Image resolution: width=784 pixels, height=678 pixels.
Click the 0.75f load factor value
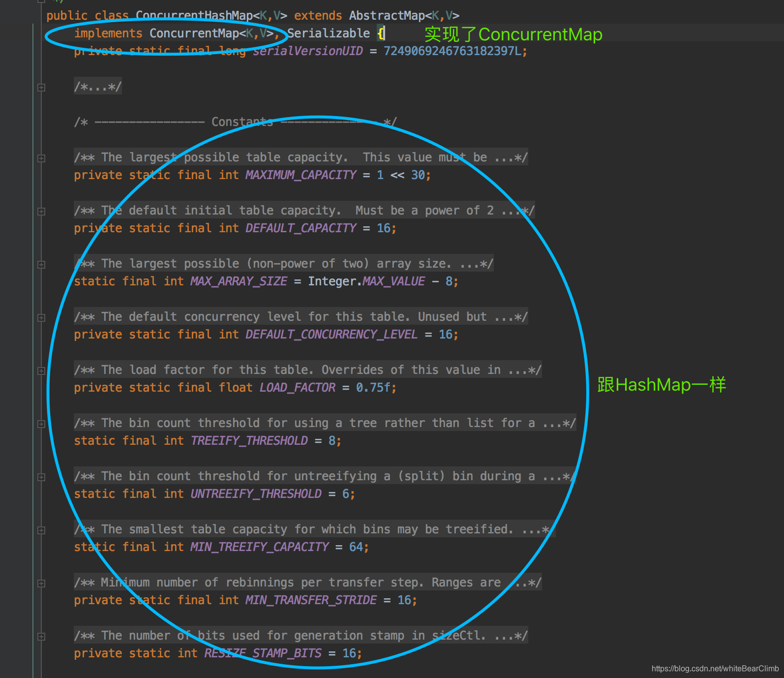click(373, 388)
